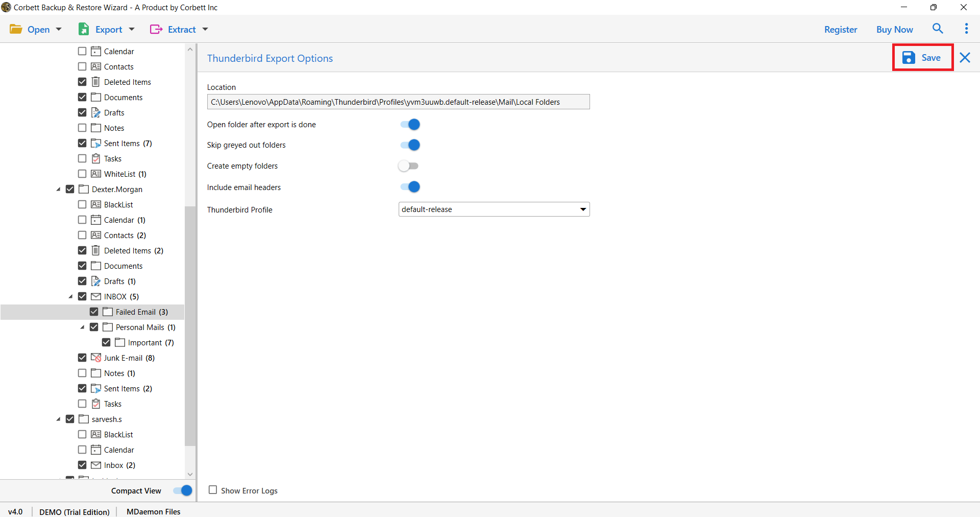Check the WhiteList (1) checkbox
Viewport: 980px width, 517px height.
coord(82,174)
